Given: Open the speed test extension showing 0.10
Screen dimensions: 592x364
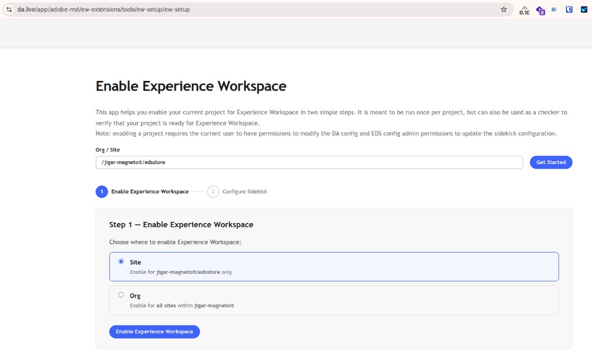Looking at the screenshot, I should point(524,10).
